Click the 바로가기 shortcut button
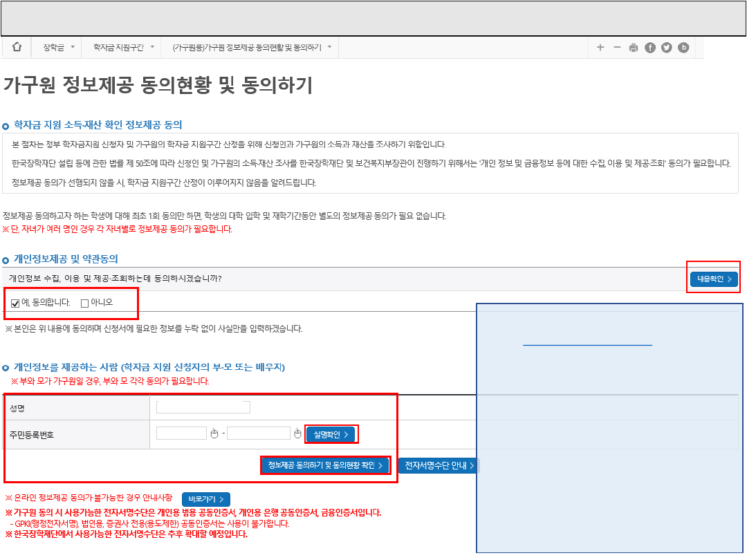 (205, 499)
